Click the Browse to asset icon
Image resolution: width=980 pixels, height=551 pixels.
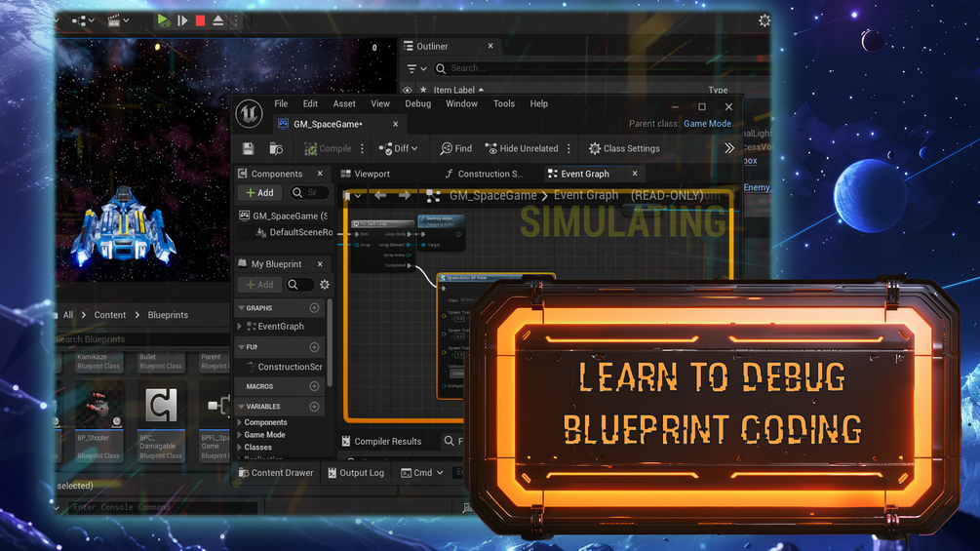point(276,148)
